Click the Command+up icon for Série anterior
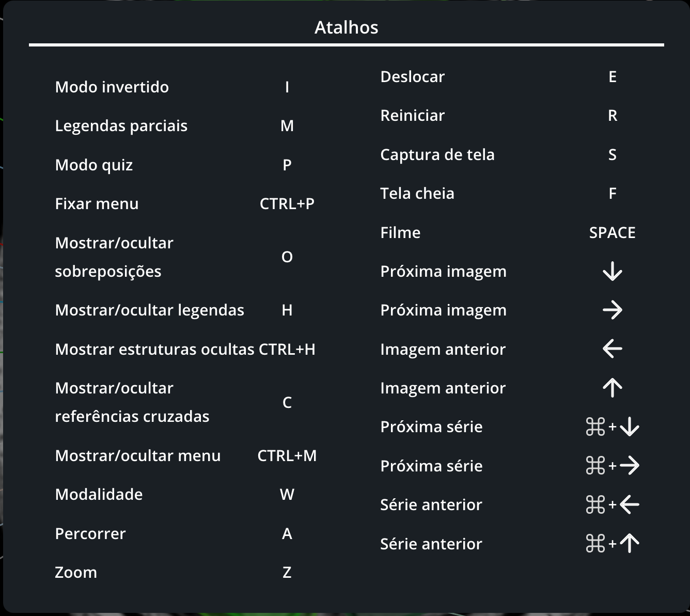 pyautogui.click(x=613, y=543)
